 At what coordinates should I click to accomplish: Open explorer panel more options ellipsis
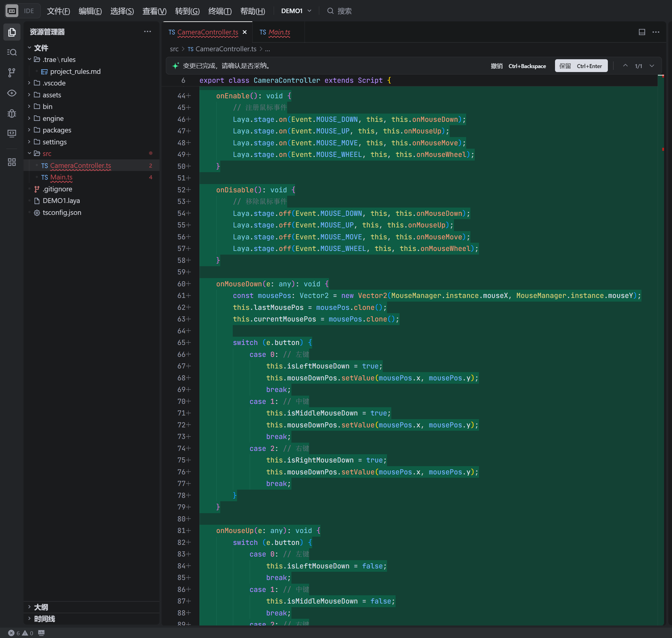[x=147, y=32]
